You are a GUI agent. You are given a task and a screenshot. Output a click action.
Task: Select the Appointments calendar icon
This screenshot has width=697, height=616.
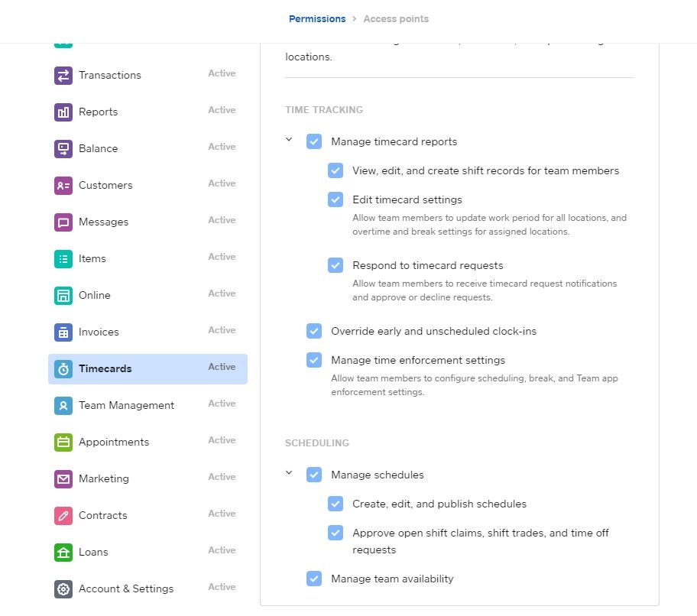[x=63, y=442]
